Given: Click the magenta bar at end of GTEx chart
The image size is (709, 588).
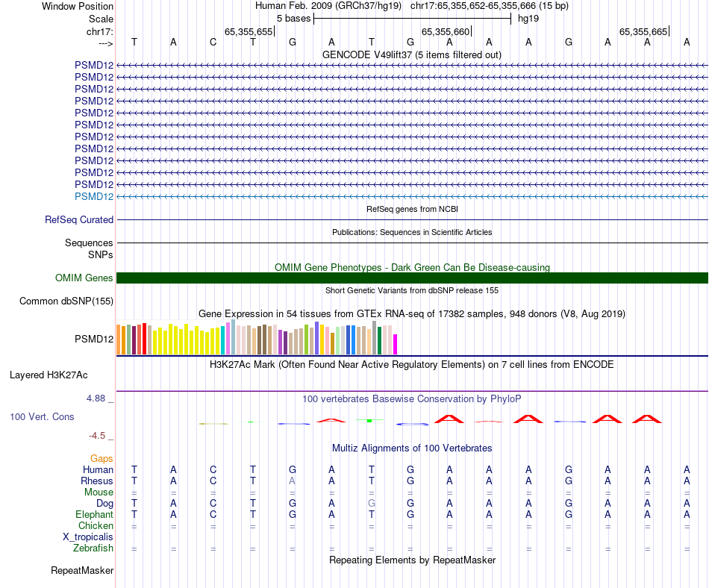Looking at the screenshot, I should (x=396, y=345).
